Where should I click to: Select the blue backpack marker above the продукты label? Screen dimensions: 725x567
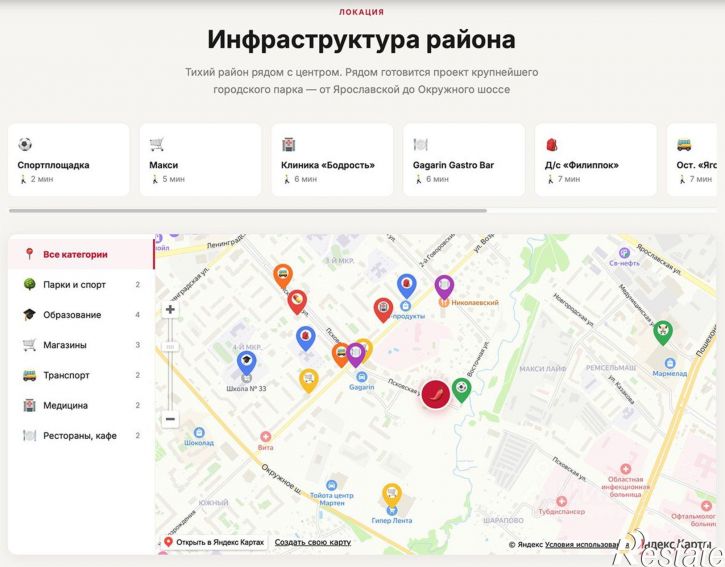(406, 286)
